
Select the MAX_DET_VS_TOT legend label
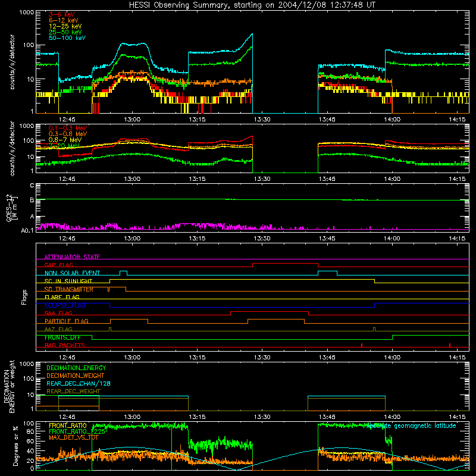[74, 437]
